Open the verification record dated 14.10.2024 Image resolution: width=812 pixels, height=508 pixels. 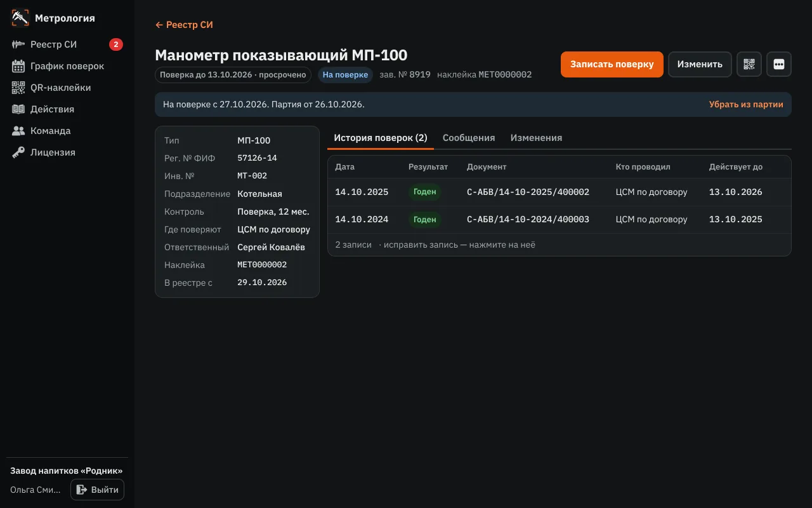[560, 220]
